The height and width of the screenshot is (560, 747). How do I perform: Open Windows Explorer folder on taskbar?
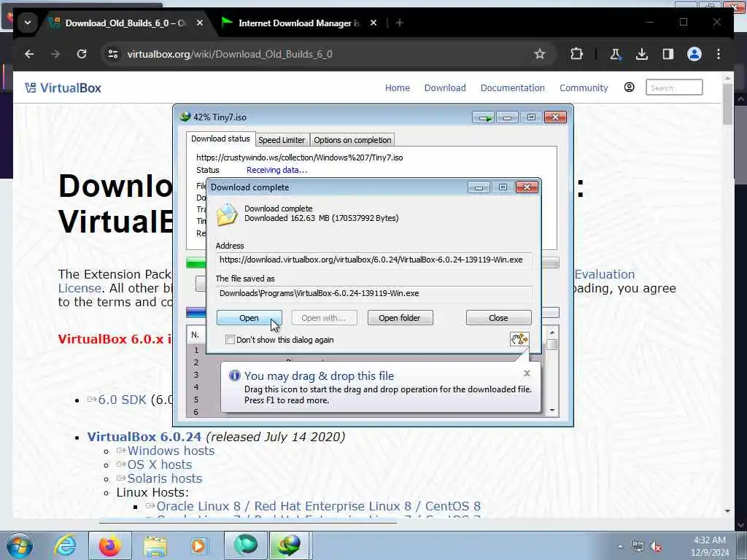point(155,545)
